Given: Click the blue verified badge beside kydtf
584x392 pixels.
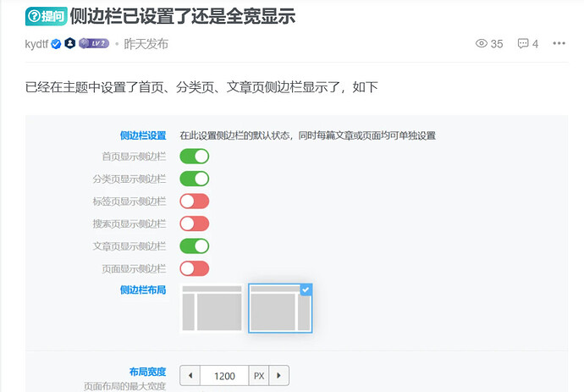Looking at the screenshot, I should click(56, 44).
